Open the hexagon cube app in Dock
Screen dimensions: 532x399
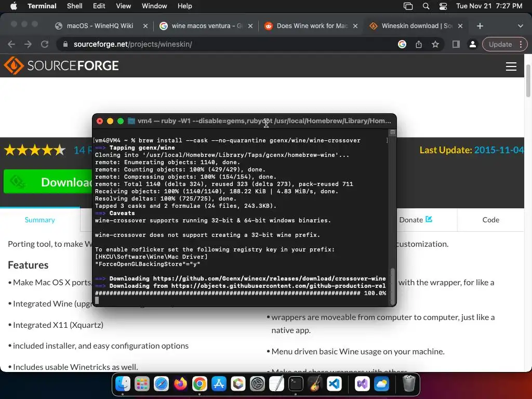pyautogui.click(x=238, y=384)
